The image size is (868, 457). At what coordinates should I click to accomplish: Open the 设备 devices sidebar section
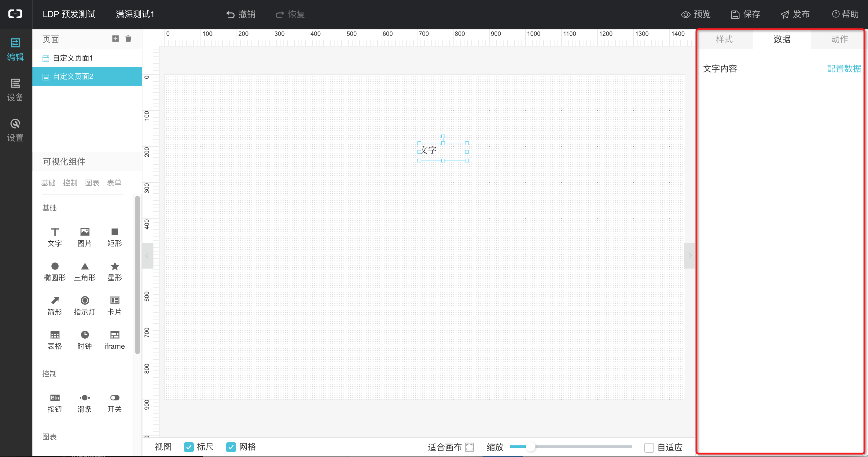point(15,90)
